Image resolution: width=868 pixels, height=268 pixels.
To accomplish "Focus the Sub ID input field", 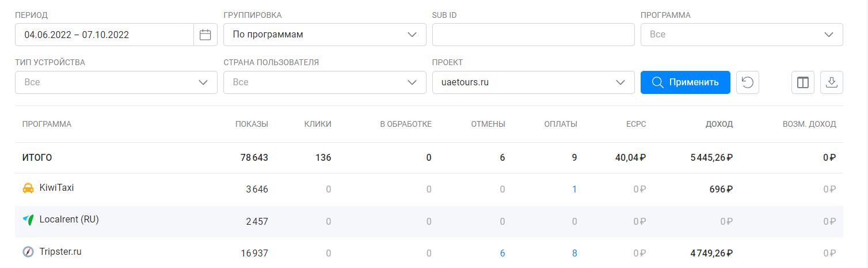I will coord(534,35).
